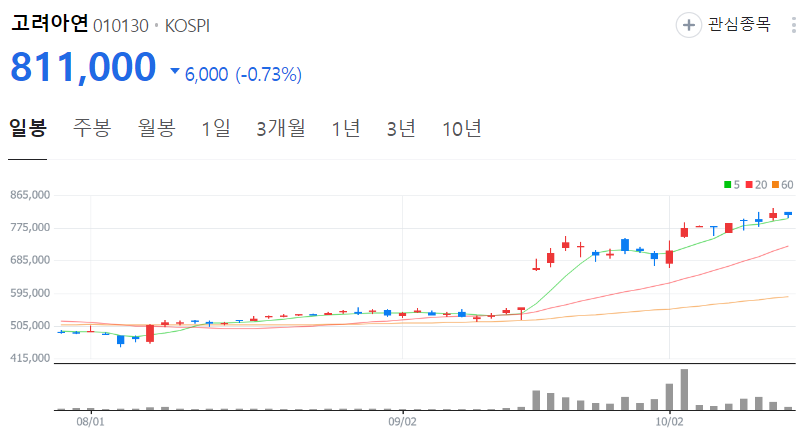Click the 415,000 y-axis label

30,358
